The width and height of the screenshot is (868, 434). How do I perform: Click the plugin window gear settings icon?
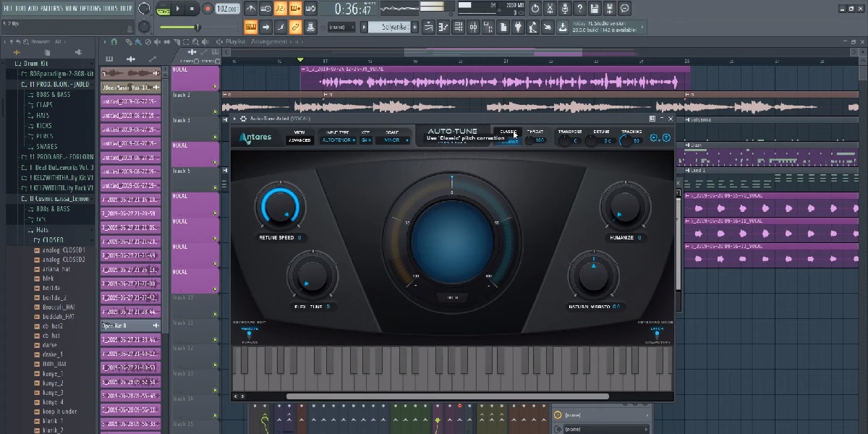[243, 119]
